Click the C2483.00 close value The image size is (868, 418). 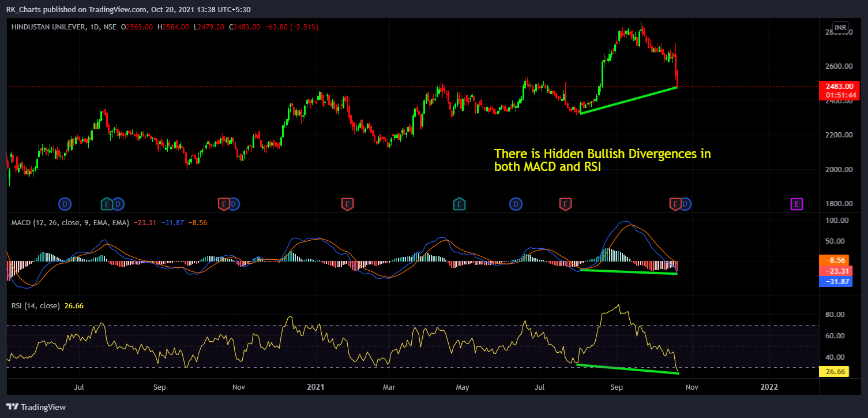(245, 27)
